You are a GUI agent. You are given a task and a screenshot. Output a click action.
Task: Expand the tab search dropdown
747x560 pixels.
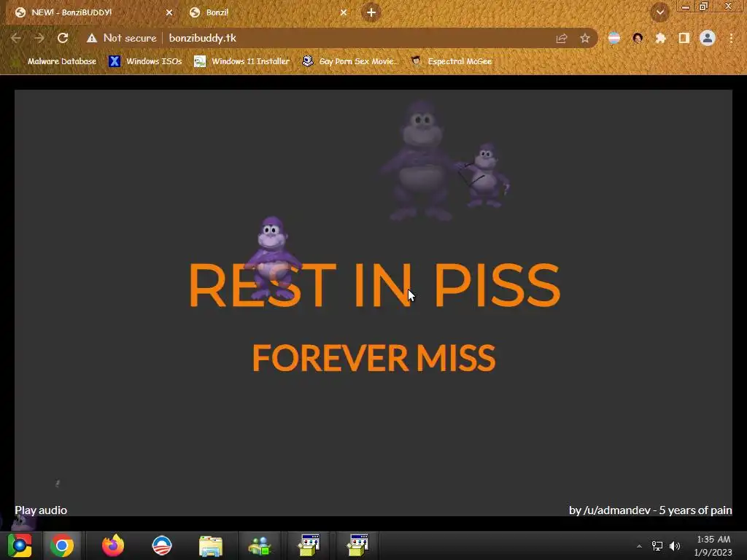[659, 12]
